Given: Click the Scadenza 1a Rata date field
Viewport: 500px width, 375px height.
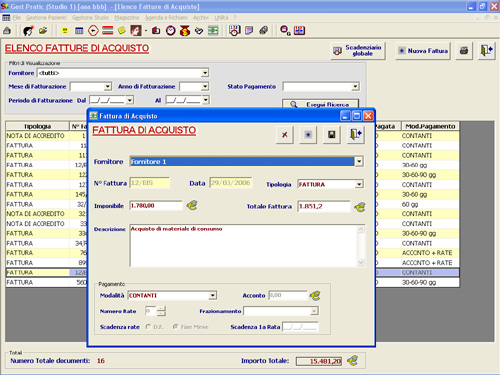Looking at the screenshot, I should [300, 327].
